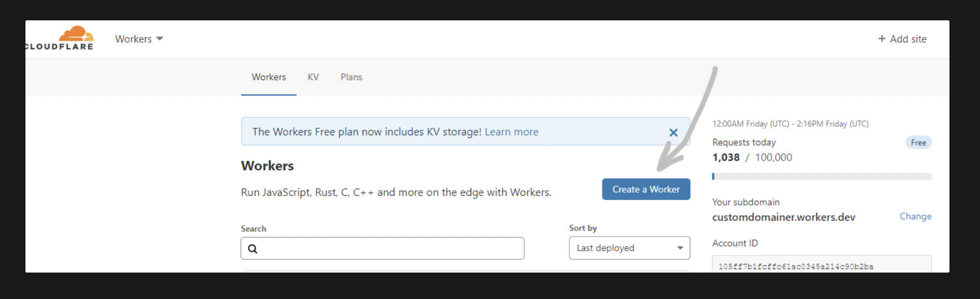Open the KV tab
The width and height of the screenshot is (980, 299).
[x=313, y=77]
